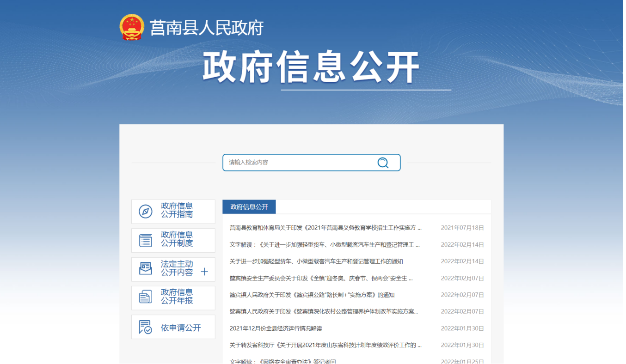Image resolution: width=626 pixels, height=364 pixels.
Task: Click date 2022年02月14日 beside 关于进一步加强轻型货车 通知
Action: click(x=462, y=261)
